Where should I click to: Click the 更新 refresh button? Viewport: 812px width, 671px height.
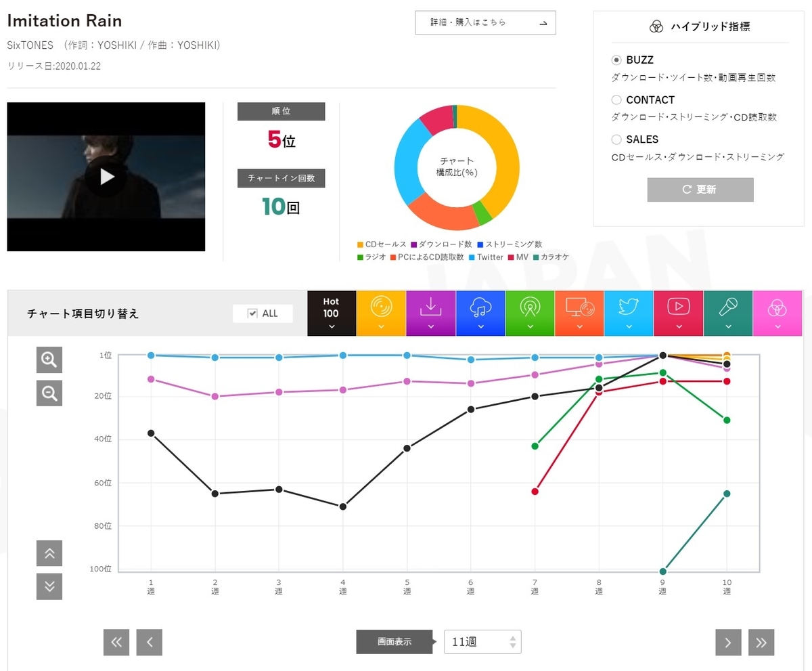(x=700, y=190)
